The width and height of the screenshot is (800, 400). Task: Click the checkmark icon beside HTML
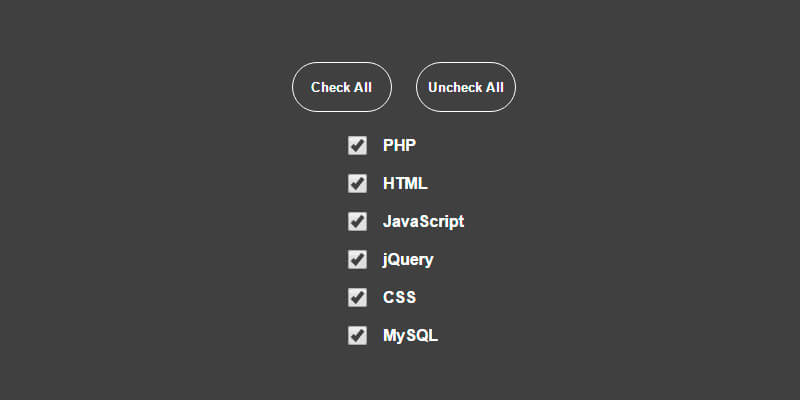[357, 184]
